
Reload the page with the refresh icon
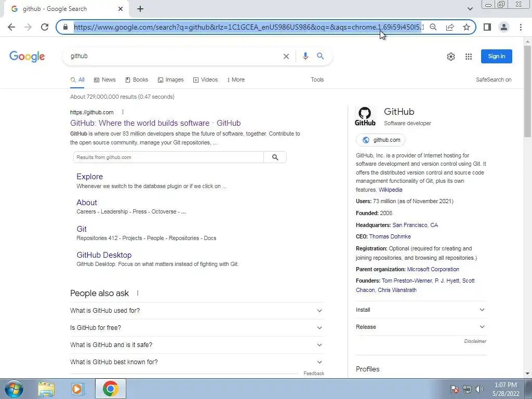45,27
